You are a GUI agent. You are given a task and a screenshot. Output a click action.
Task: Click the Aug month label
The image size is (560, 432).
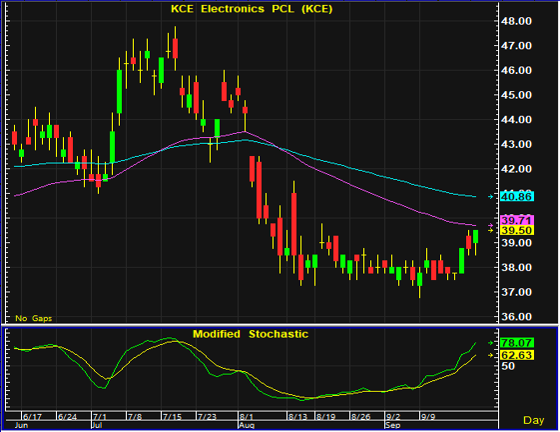(x=246, y=425)
